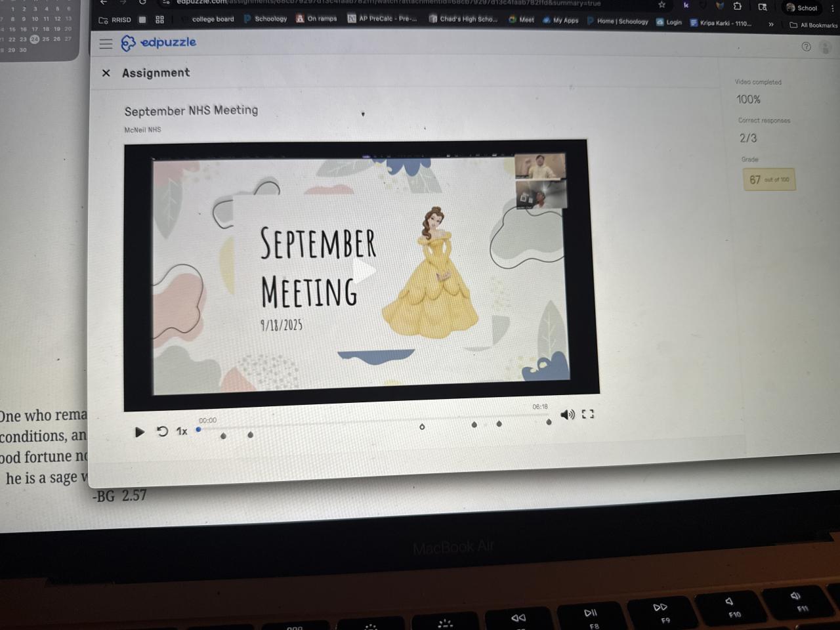840x630 pixels.
Task: Open the college board bookmark
Action: pos(208,19)
